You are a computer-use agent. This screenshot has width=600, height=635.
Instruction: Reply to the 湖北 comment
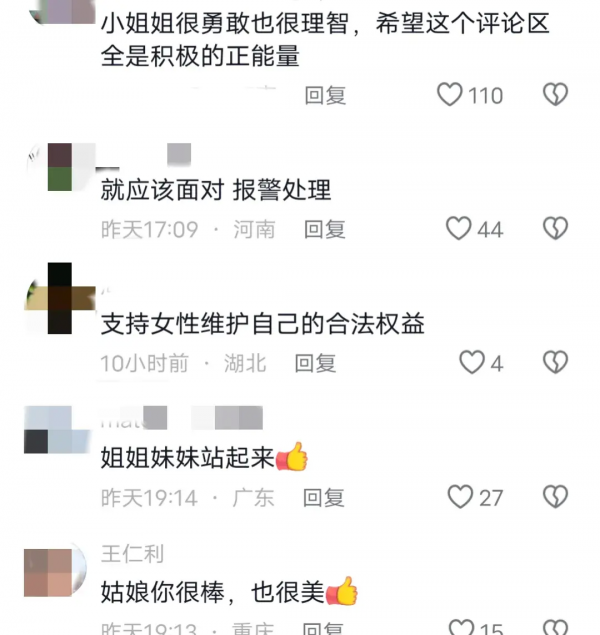(315, 363)
